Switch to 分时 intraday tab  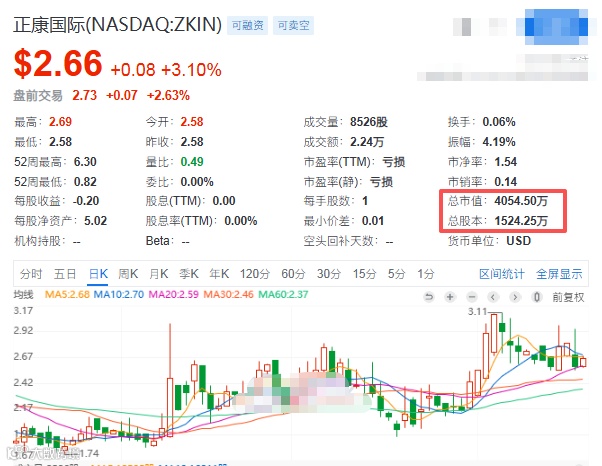pos(31,274)
